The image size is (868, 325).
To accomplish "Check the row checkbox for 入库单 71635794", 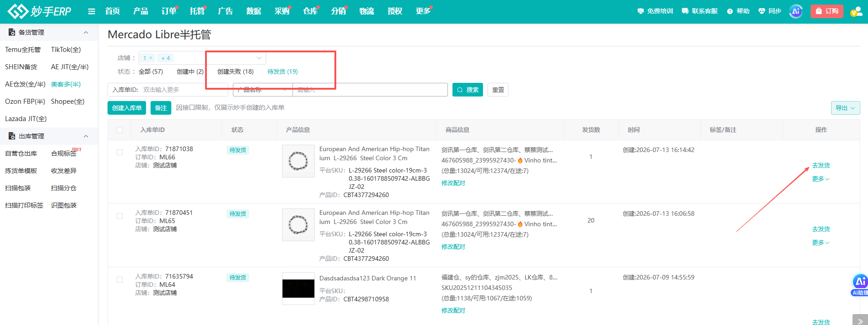I will click(x=119, y=280).
